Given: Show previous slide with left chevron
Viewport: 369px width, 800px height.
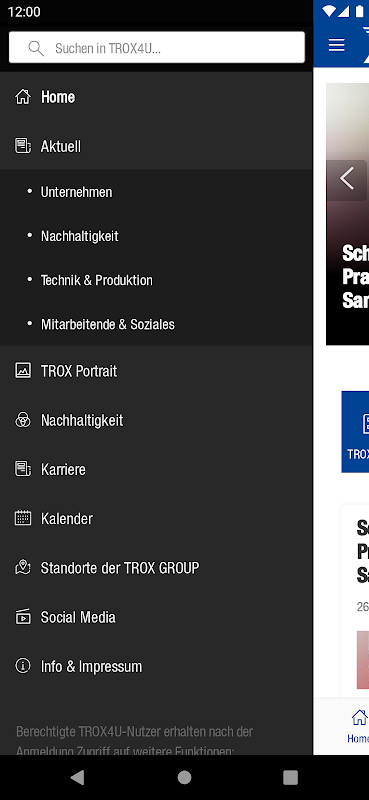Looking at the screenshot, I should 347,179.
